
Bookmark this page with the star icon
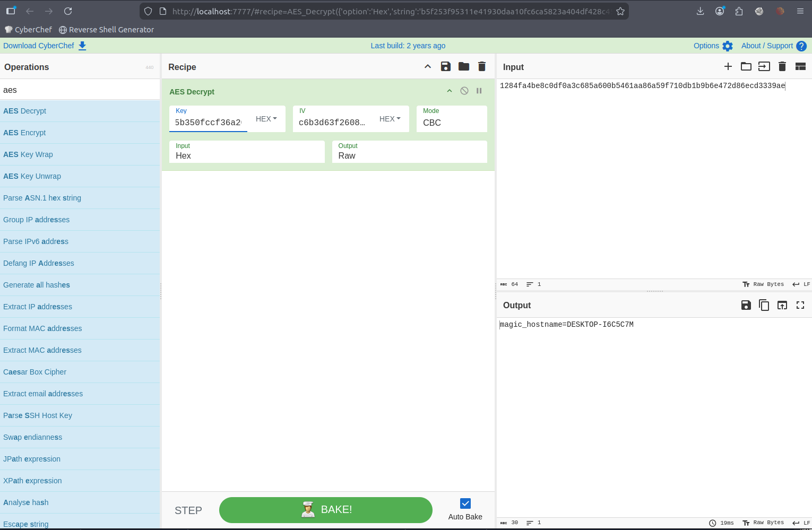coord(620,11)
